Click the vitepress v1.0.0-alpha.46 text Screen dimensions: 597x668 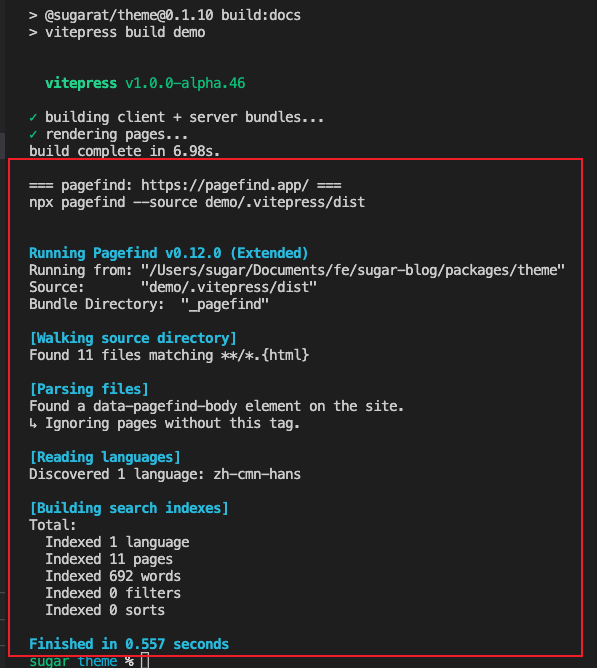145,83
